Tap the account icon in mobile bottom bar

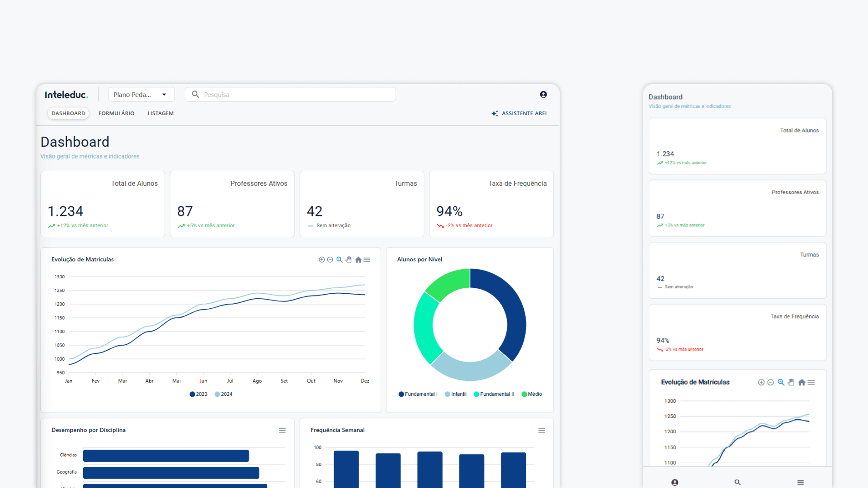(675, 483)
